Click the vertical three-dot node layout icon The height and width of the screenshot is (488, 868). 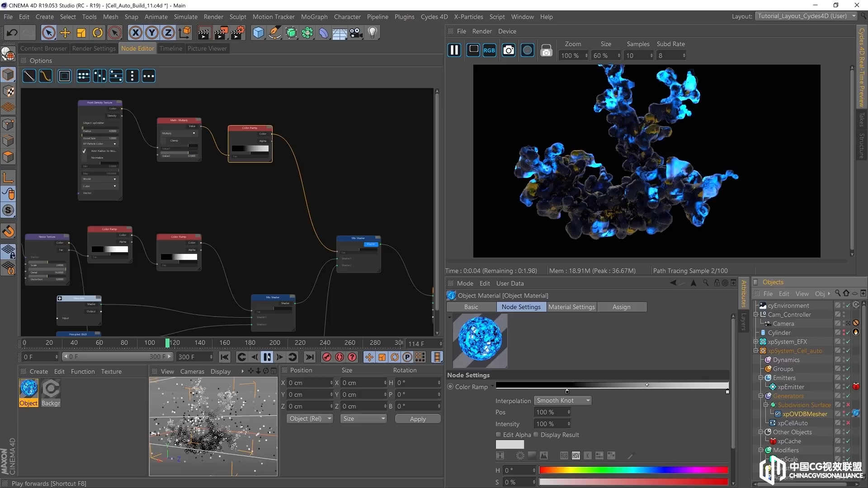(x=132, y=76)
